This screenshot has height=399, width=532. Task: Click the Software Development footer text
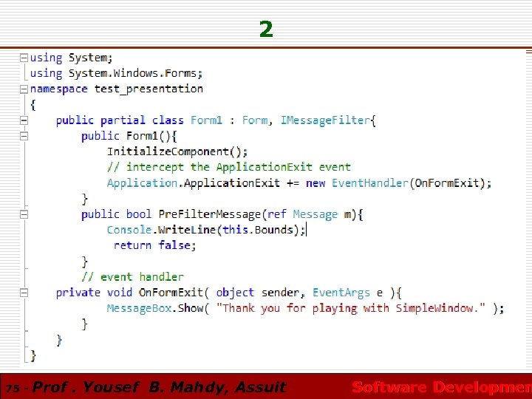pyautogui.click(x=442, y=387)
